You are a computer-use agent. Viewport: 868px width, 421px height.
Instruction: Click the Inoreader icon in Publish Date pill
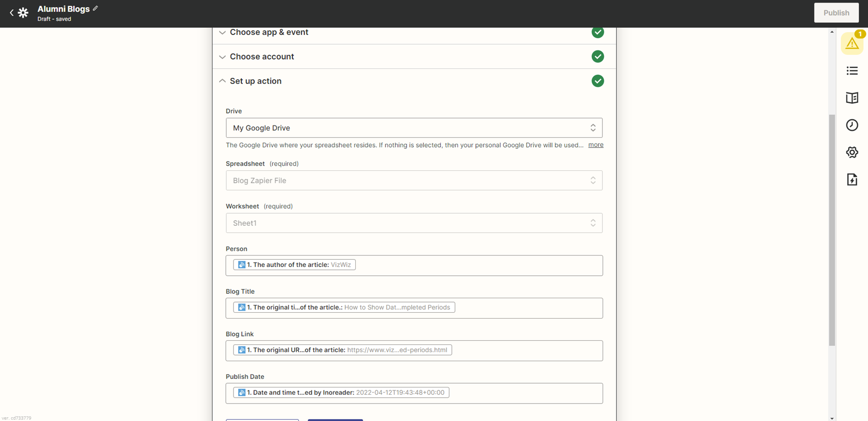click(x=242, y=392)
